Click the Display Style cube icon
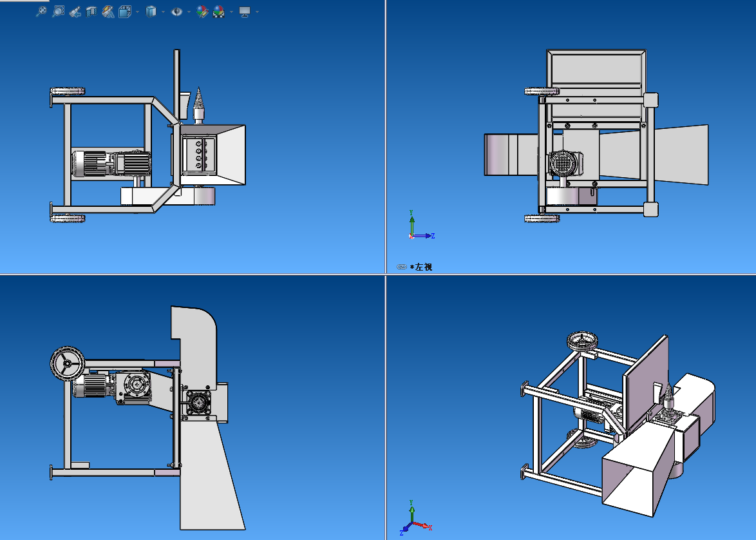The height and width of the screenshot is (540, 756). tap(151, 12)
